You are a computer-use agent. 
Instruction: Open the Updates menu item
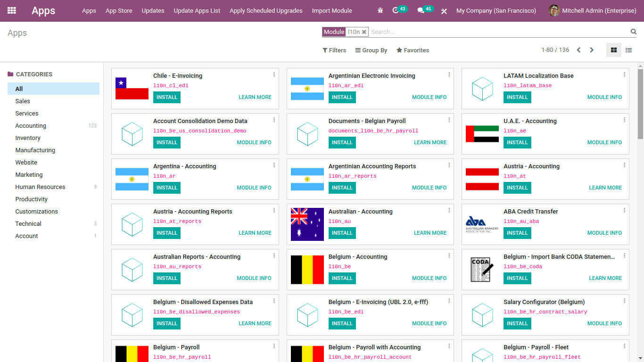point(153,10)
